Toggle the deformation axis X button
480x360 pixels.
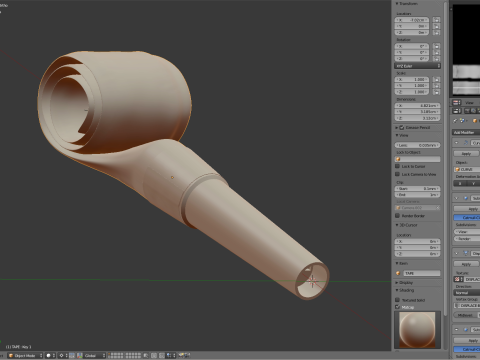(460, 184)
